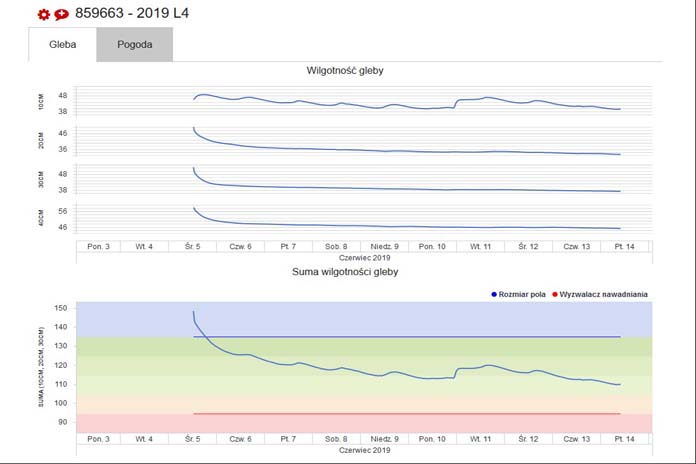Select Czw. 6 on the lower date axis
Screen dimensions: 696x464
(240, 439)
